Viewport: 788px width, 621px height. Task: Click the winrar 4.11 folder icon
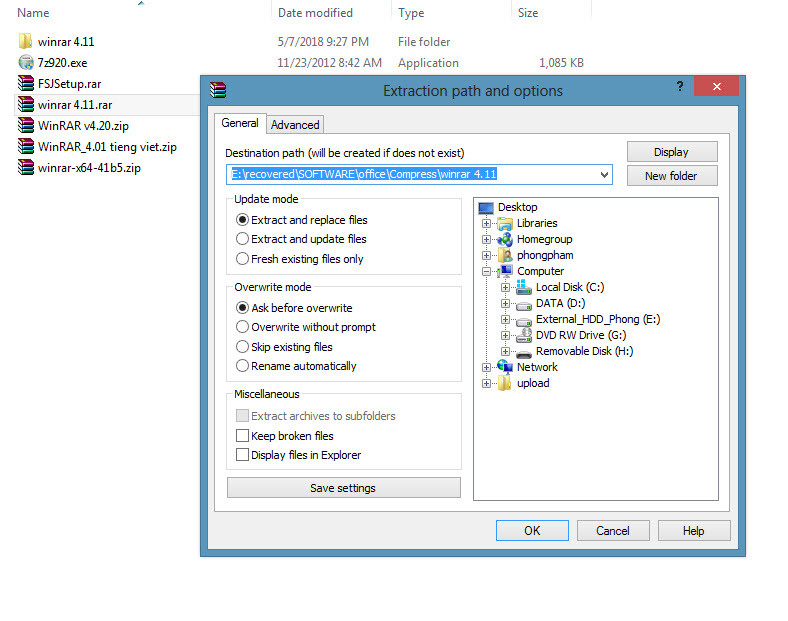coord(26,41)
